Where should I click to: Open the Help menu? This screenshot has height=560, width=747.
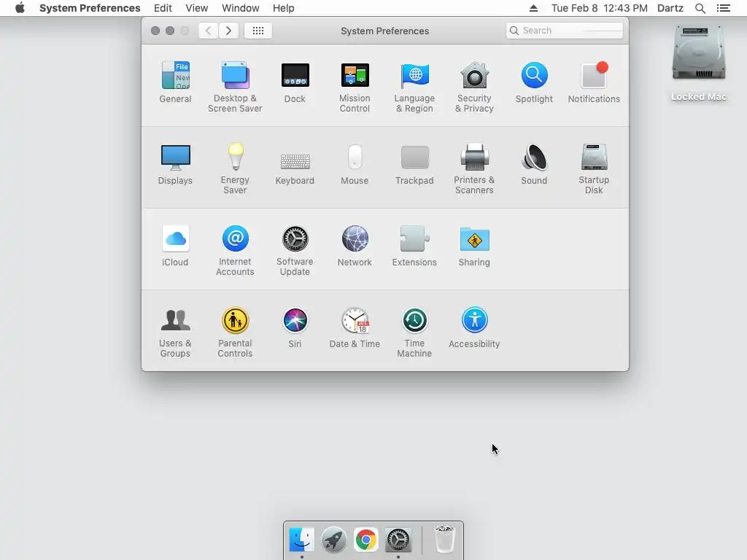coord(284,8)
